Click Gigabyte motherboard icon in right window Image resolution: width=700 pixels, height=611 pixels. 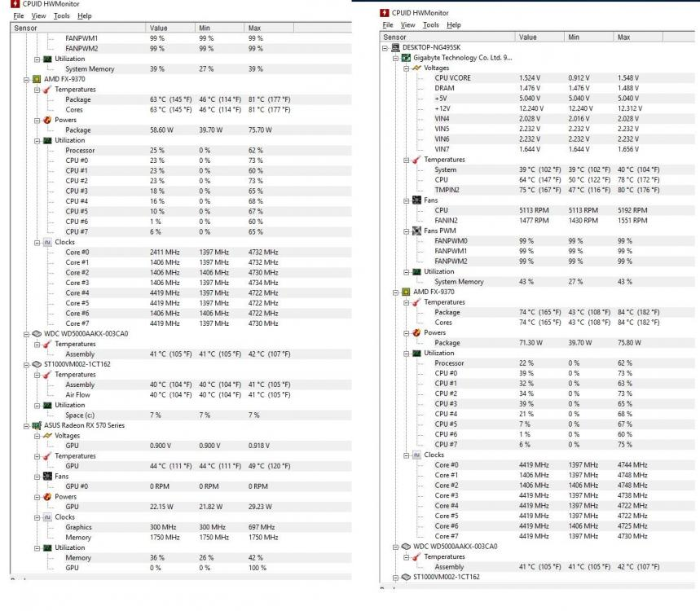406,58
